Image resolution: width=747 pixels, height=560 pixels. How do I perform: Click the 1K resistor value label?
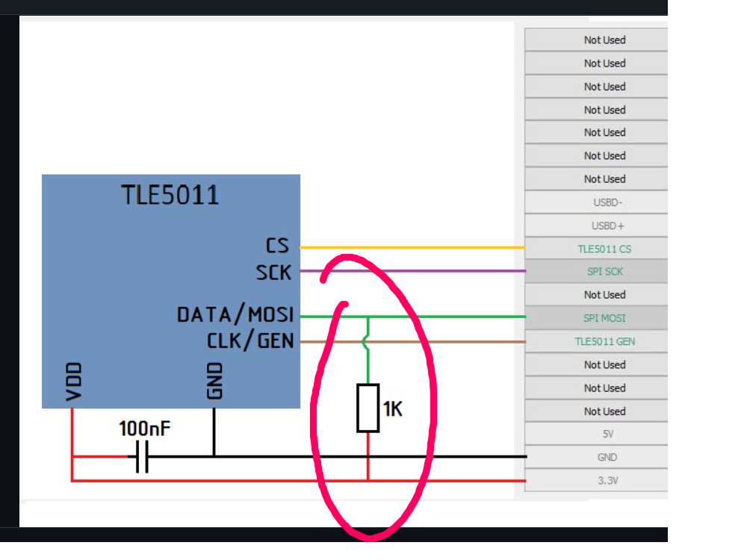[x=393, y=409]
